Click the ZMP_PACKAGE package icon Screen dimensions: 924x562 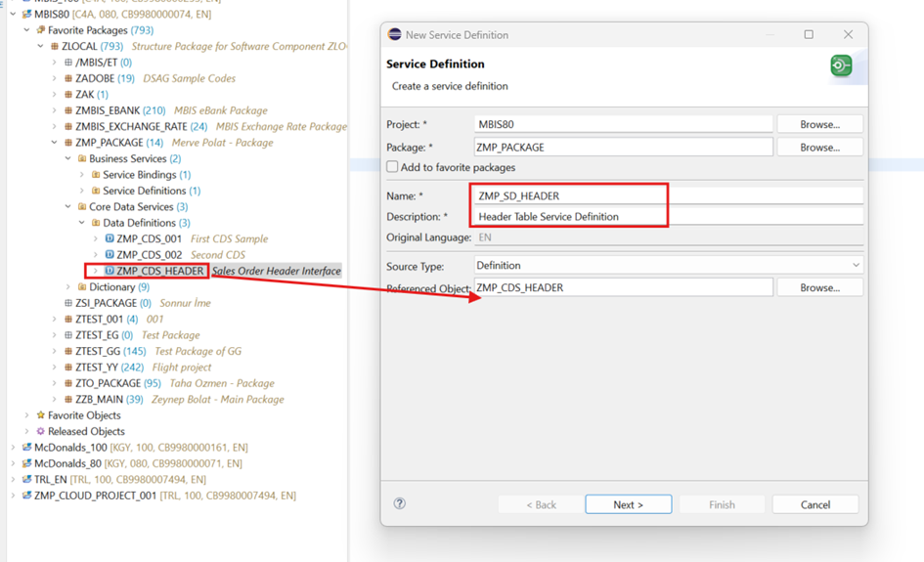pyautogui.click(x=67, y=143)
